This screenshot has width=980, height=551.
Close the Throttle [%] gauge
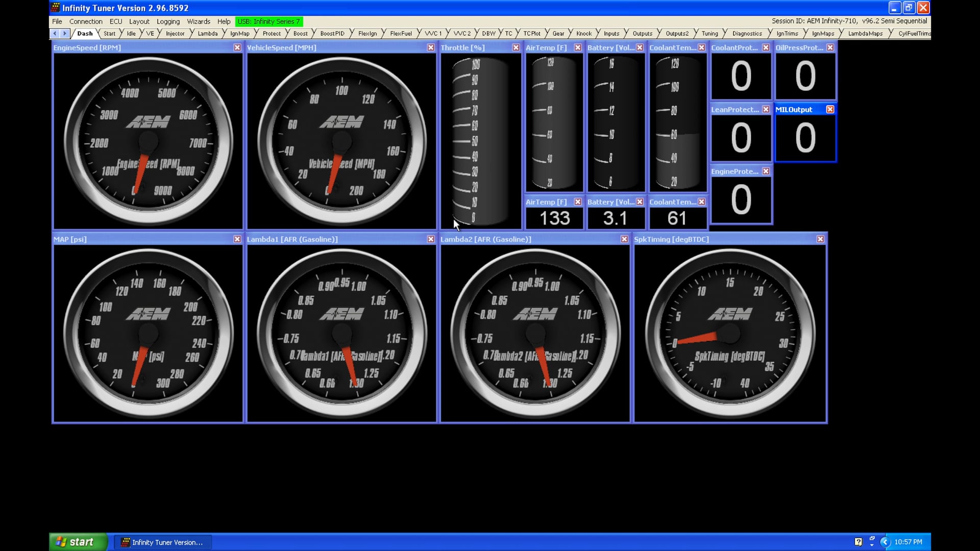click(516, 47)
